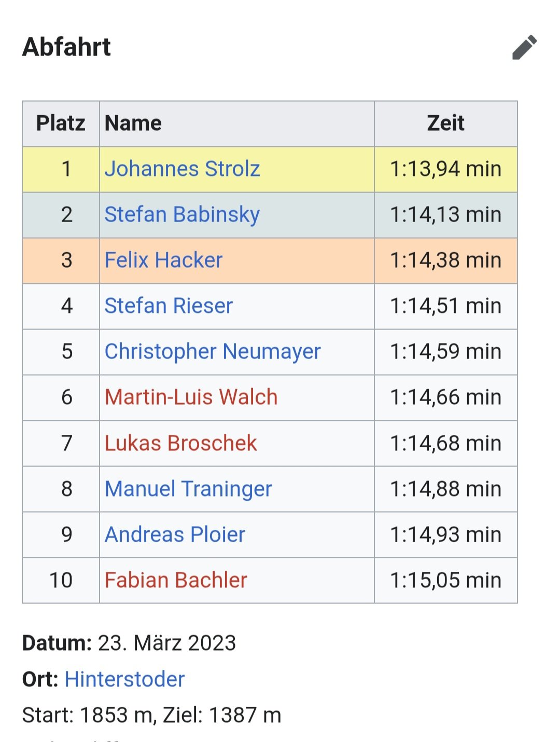Click the Abfahrt section heading
Viewport: 560px width, 742px height.
point(66,47)
